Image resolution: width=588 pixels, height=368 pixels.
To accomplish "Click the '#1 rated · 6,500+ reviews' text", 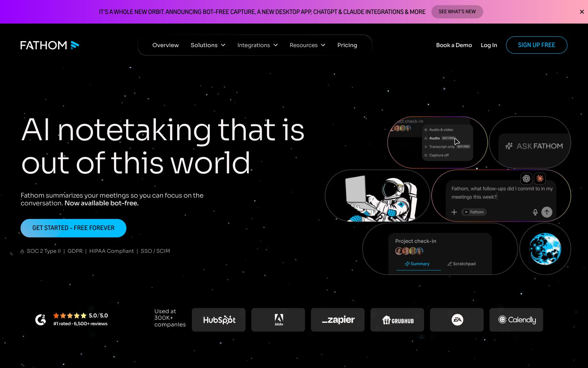I will point(80,324).
